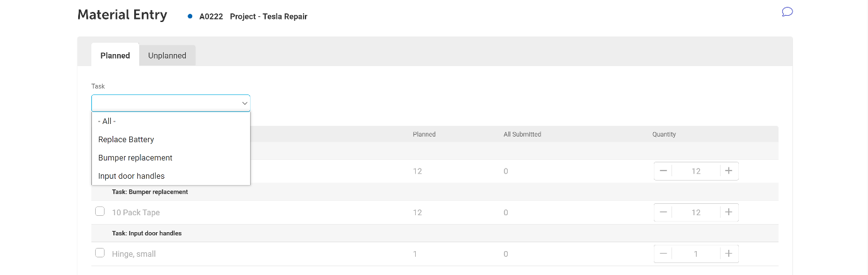The width and height of the screenshot is (868, 275).
Task: Choose Replace Battery in the dropdown
Action: pos(126,140)
